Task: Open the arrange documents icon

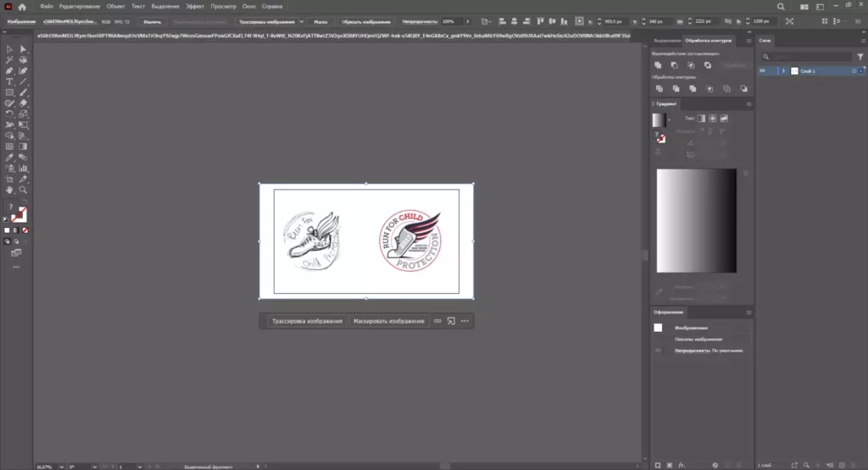Action: [x=804, y=7]
